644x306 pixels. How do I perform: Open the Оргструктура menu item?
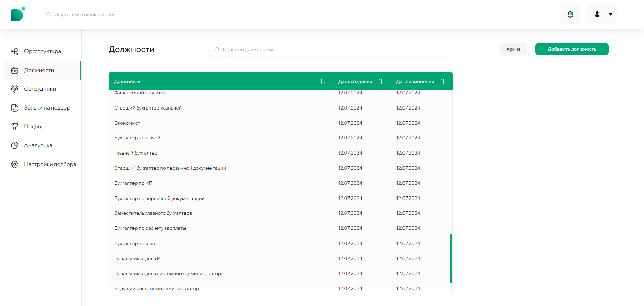(x=43, y=51)
